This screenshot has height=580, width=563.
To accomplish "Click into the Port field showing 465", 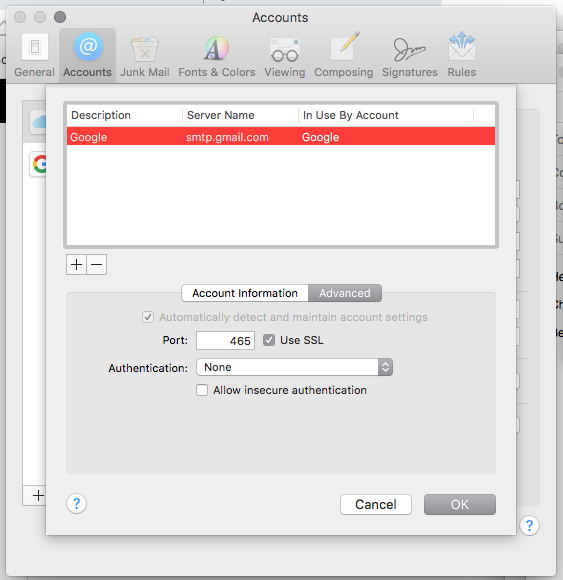I will 225,341.
